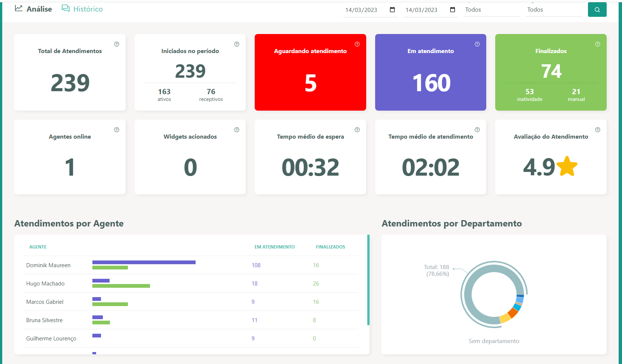622x364 pixels.
Task: Click the Total: 188 chart label
Action: pos(436,271)
